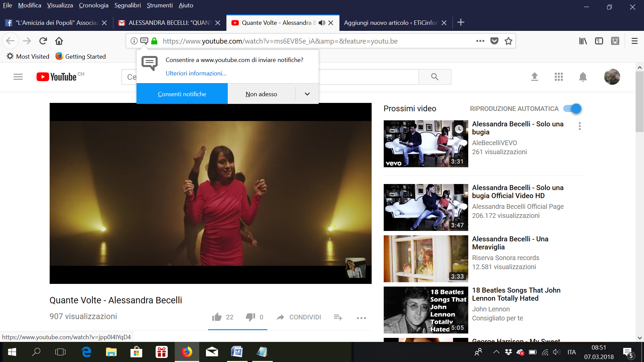Open the Modifica menu
Viewport: 644px width, 362px height.
pos(30,5)
